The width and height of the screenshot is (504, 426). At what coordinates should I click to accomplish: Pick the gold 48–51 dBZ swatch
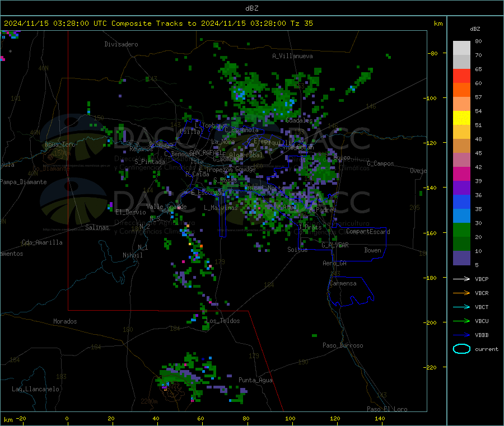[461, 132]
